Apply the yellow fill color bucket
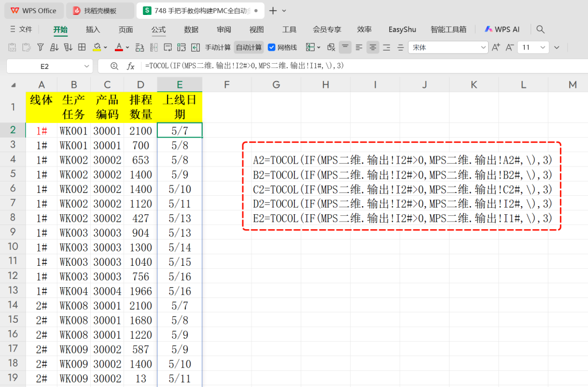This screenshot has height=387, width=588. click(x=96, y=47)
